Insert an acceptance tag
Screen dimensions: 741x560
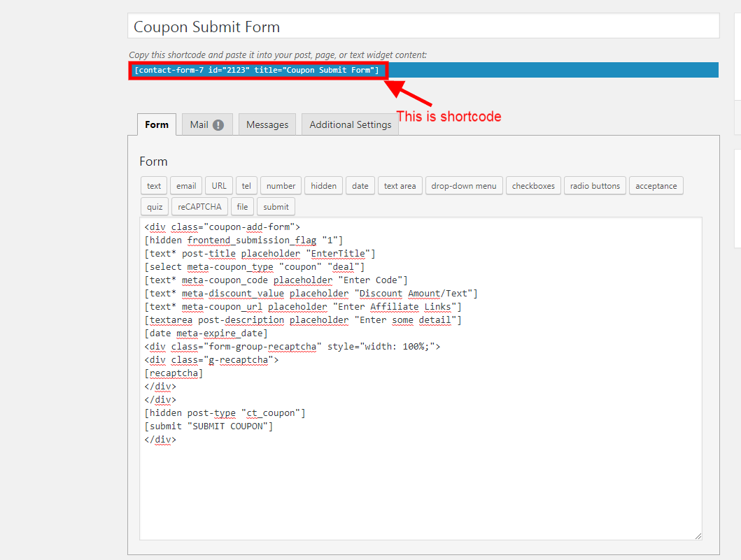(656, 186)
